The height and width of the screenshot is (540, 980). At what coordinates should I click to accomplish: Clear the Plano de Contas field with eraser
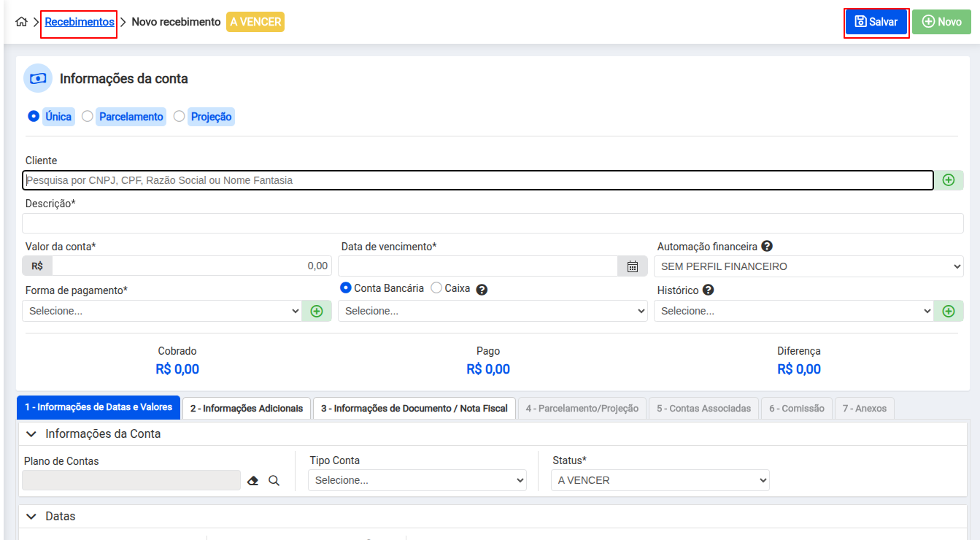pyautogui.click(x=253, y=481)
